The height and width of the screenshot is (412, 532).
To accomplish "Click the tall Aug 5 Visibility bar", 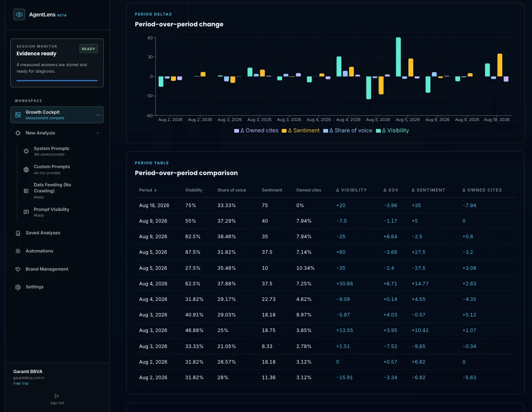I will click(x=398, y=57).
